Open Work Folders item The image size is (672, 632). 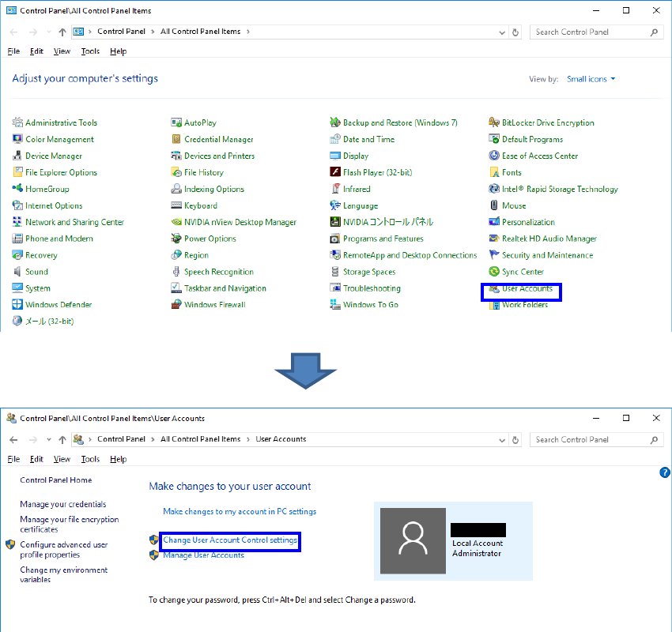(525, 305)
